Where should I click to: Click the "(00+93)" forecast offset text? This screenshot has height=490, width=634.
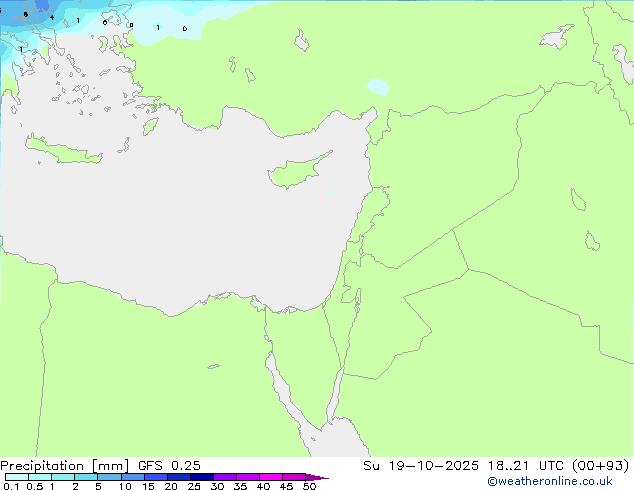[x=600, y=466]
